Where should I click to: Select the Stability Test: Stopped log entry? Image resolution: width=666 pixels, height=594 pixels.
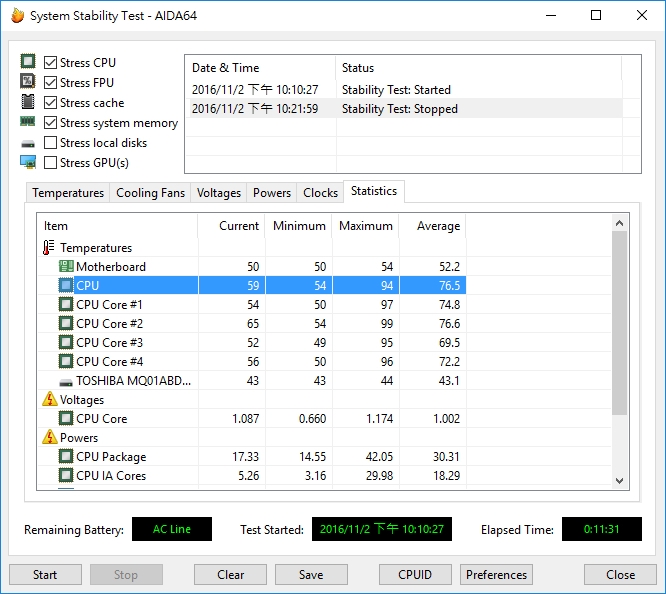pyautogui.click(x=404, y=108)
